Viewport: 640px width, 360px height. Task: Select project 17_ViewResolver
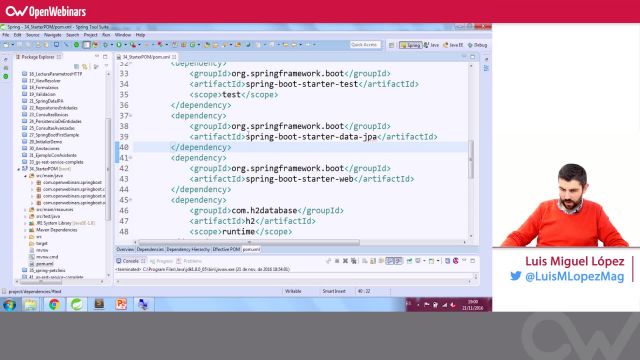point(42,81)
